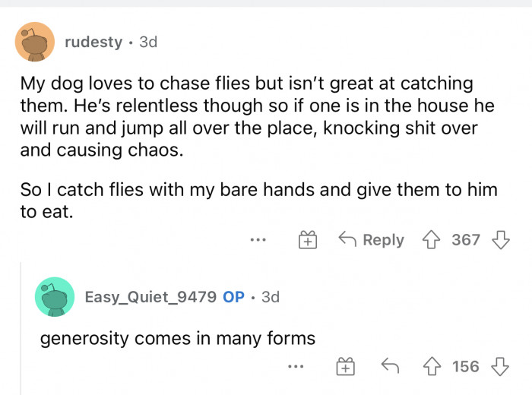
Task: Click the blue OP badge
Action: tap(233, 296)
